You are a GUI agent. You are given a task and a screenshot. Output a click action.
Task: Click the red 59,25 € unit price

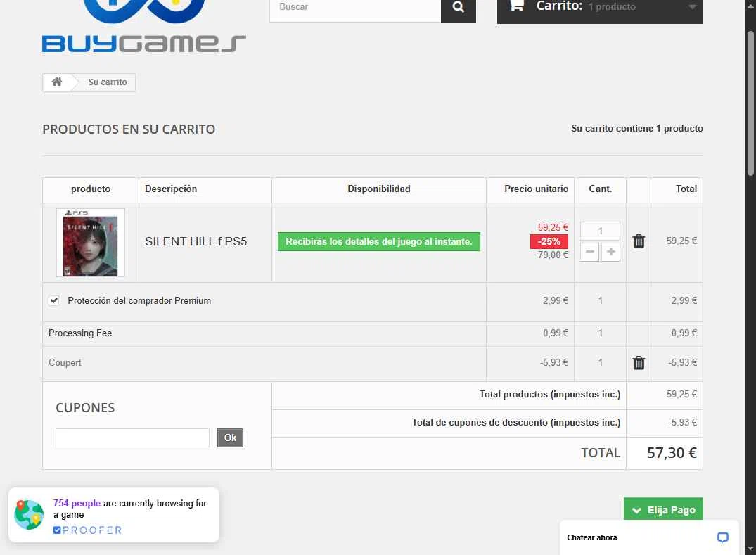[553, 227]
